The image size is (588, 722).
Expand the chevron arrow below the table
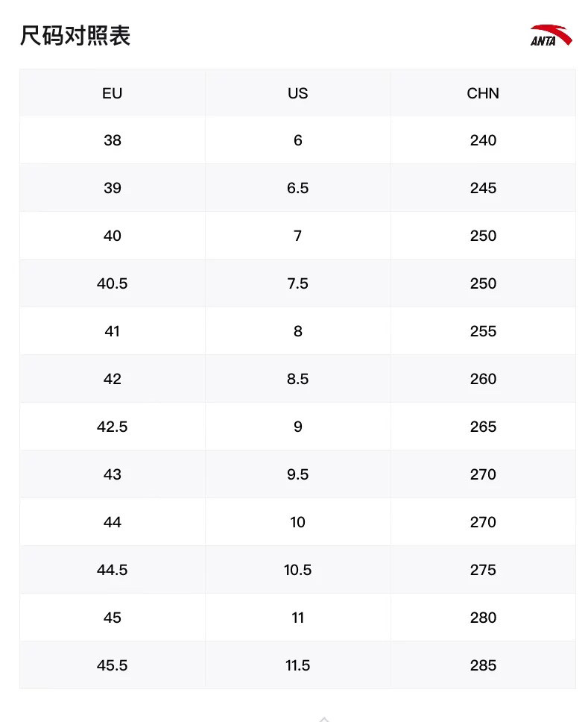323,718
